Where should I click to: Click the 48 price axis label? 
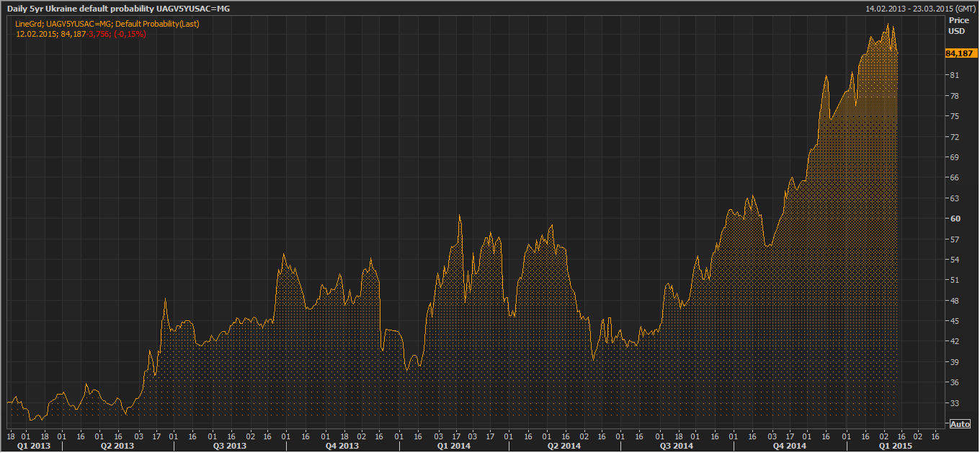pyautogui.click(x=954, y=301)
